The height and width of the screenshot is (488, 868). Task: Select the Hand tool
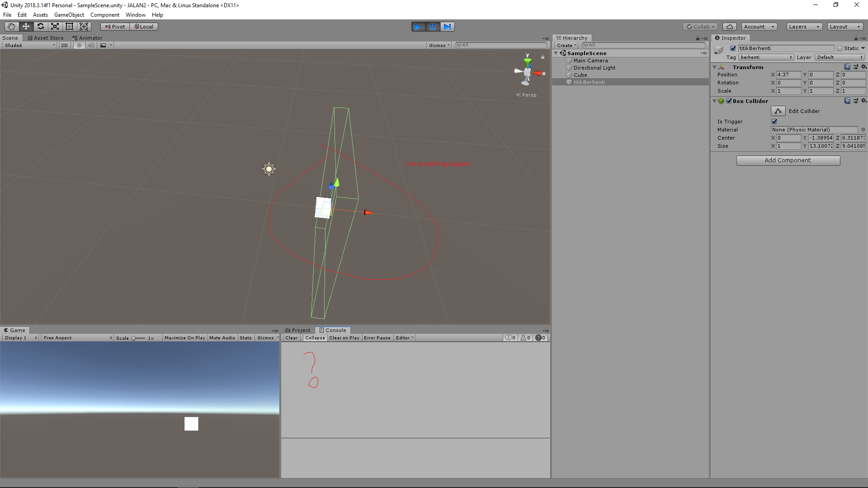(11, 27)
